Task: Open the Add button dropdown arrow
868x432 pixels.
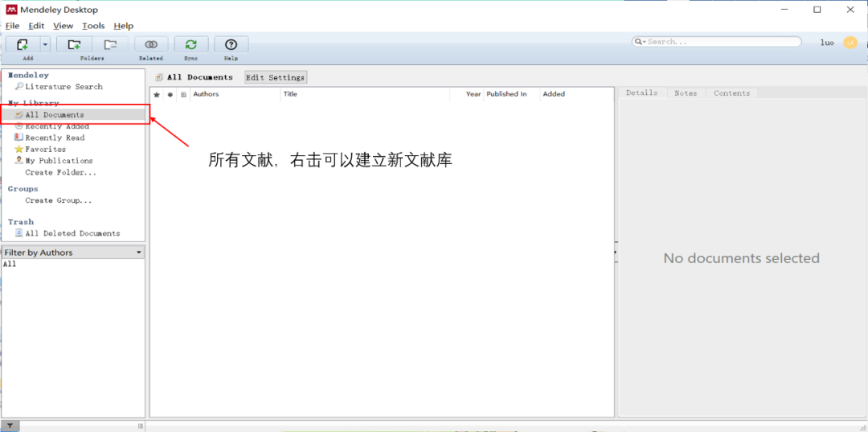Action: pyautogui.click(x=45, y=44)
